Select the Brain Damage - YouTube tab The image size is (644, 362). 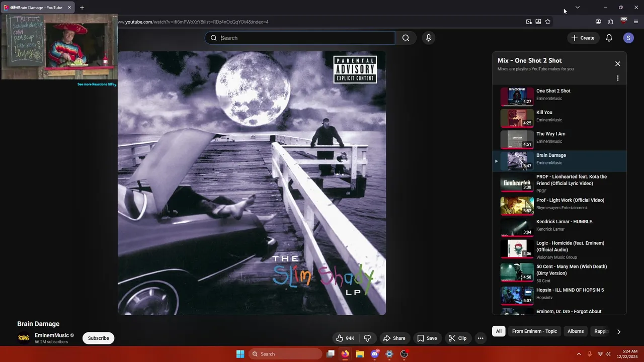pyautogui.click(x=38, y=8)
